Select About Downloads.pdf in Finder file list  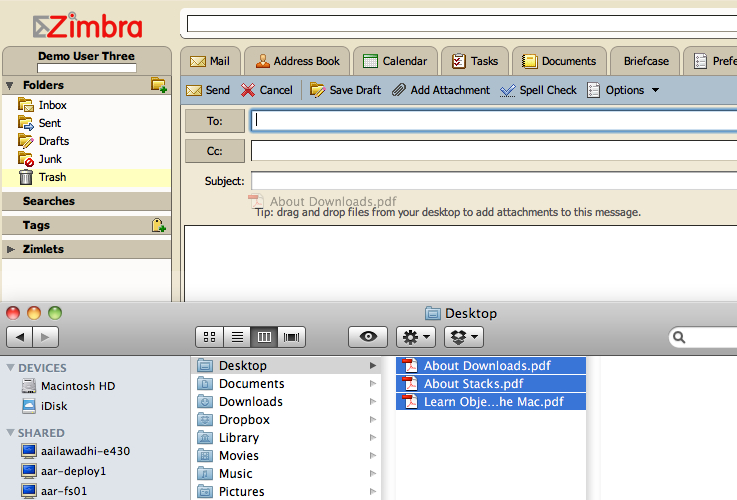point(491,366)
